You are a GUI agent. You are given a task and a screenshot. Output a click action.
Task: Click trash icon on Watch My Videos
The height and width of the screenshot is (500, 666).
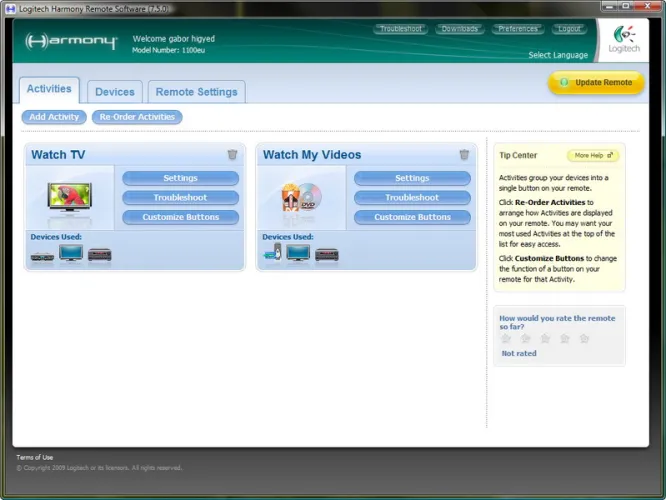coord(464,155)
